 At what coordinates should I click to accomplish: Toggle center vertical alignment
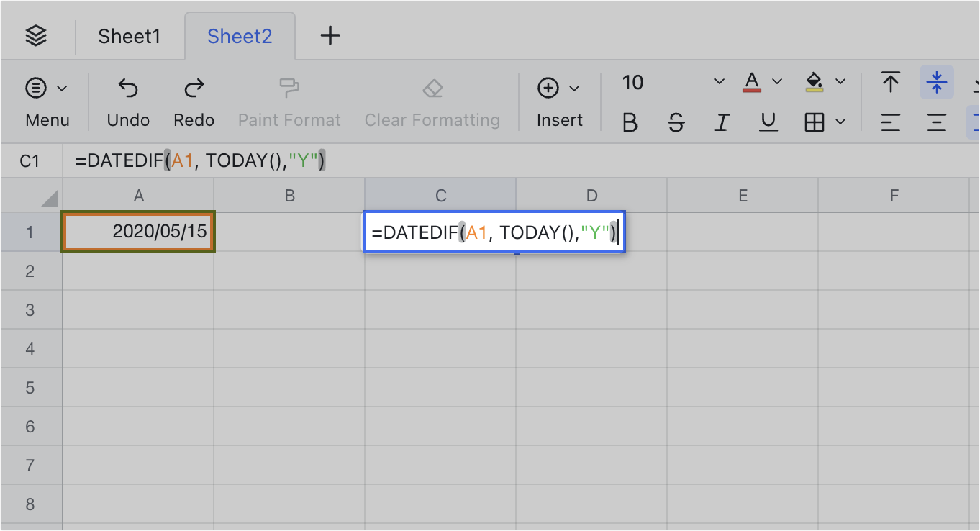936,81
